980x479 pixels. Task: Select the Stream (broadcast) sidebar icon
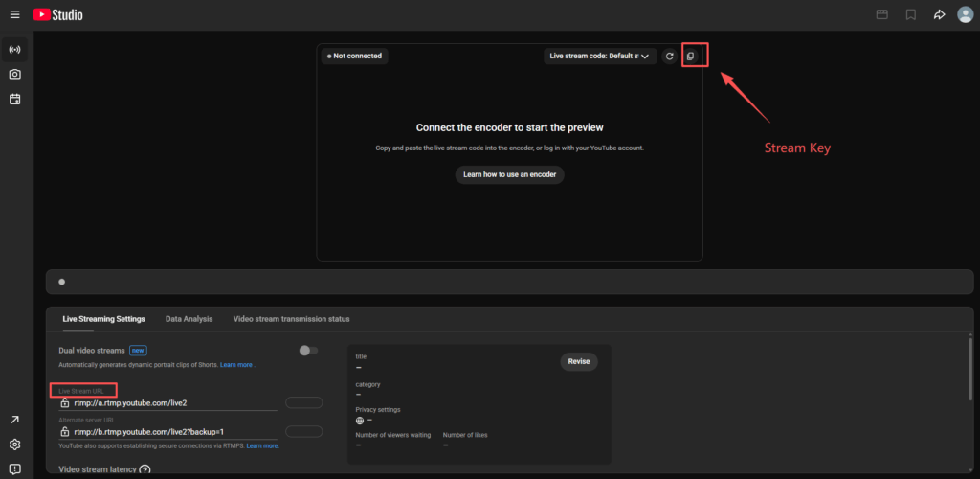[x=15, y=49]
